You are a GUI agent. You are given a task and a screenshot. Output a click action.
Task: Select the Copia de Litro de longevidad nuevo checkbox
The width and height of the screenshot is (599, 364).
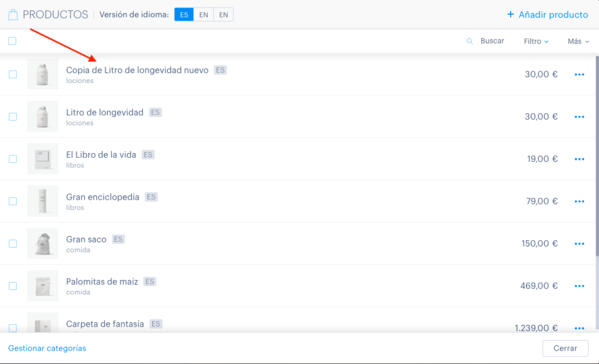[13, 74]
